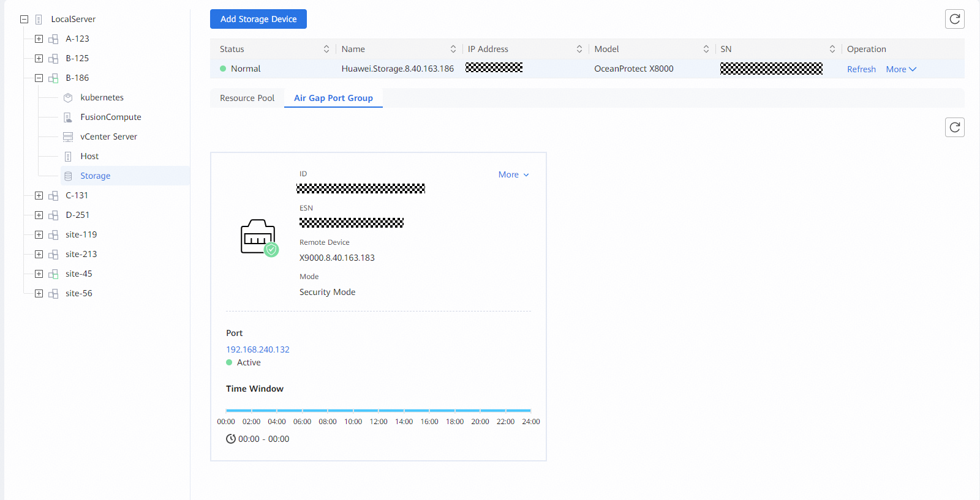Viewport: 980px width, 500px height.
Task: Select the LocalServer server icon
Action: pos(39,20)
